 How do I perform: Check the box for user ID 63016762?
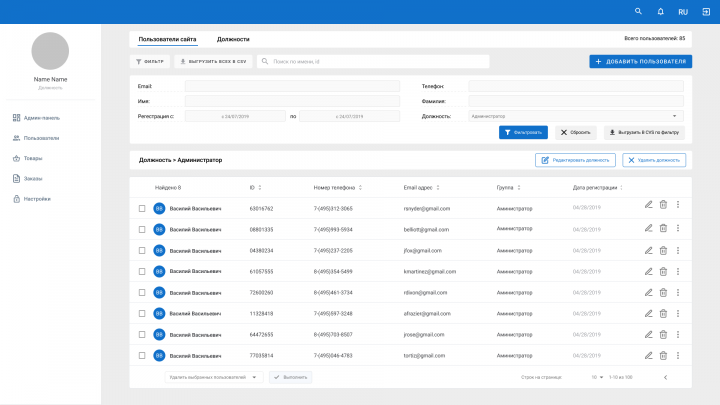[x=142, y=208]
